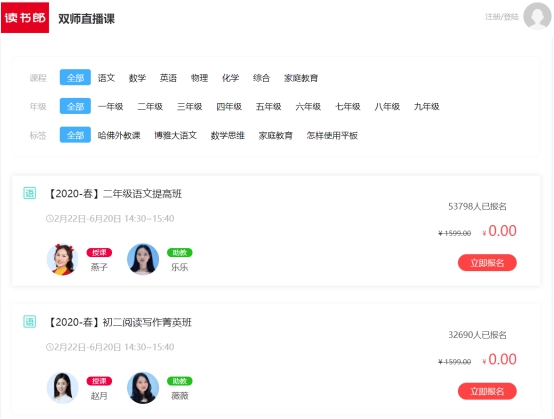Open course 【2020-春】初二阅读写作菁英班
The height and width of the screenshot is (419, 554).
(119, 322)
